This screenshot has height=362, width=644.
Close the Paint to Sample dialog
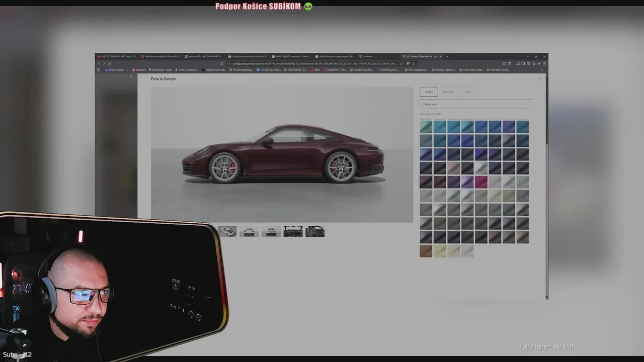pos(540,78)
